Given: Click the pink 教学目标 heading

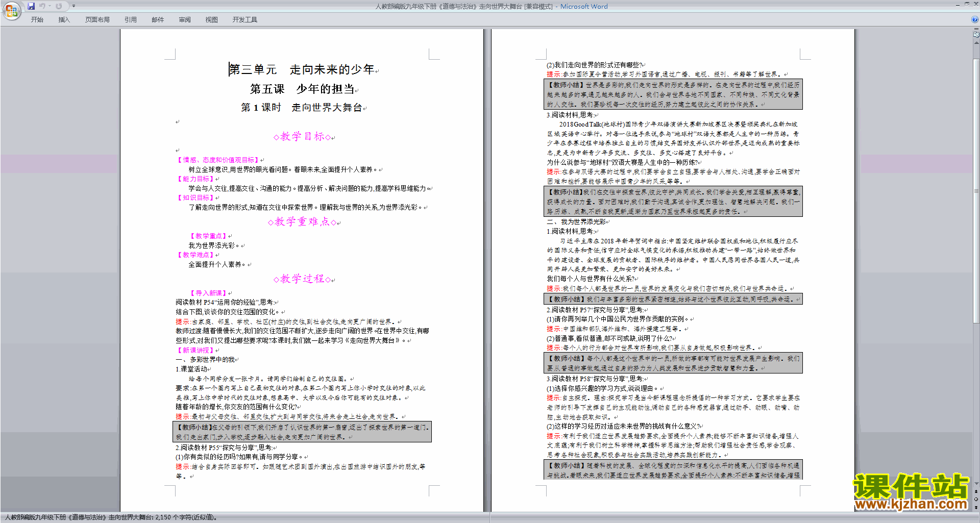Looking at the screenshot, I should pos(302,137).
